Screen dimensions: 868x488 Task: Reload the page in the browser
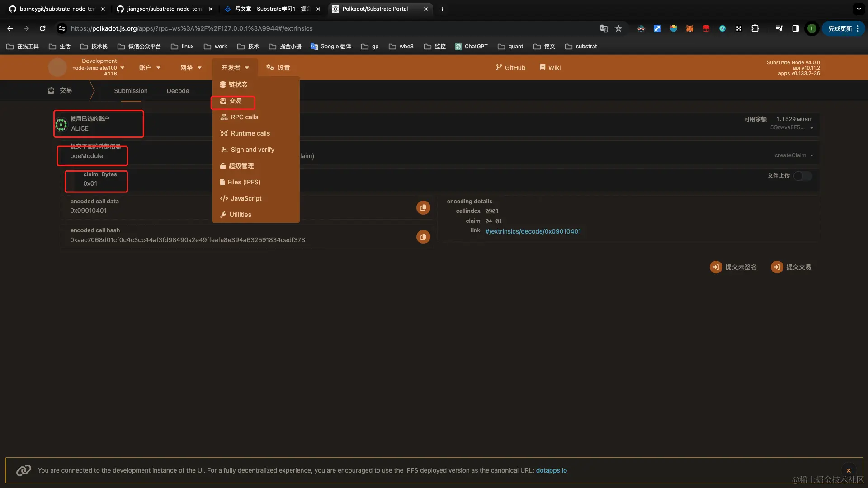pyautogui.click(x=42, y=28)
